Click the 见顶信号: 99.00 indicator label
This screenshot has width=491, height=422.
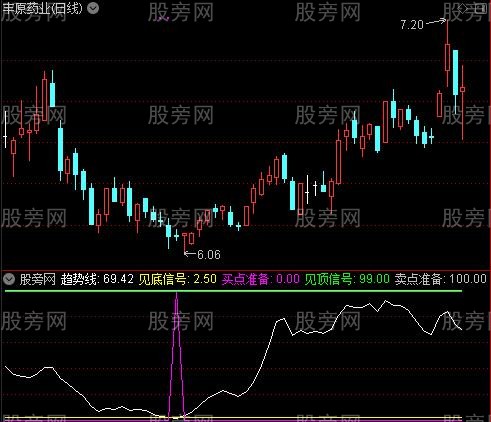tap(347, 279)
